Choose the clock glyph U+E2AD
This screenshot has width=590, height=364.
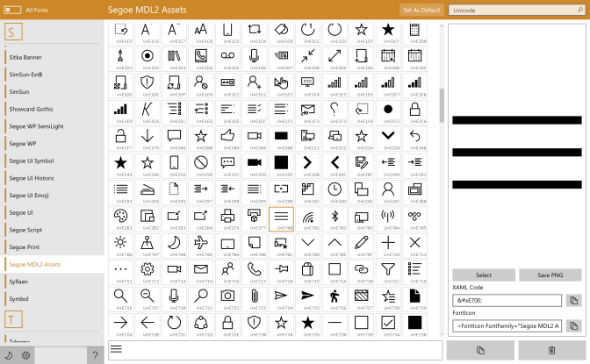click(335, 192)
